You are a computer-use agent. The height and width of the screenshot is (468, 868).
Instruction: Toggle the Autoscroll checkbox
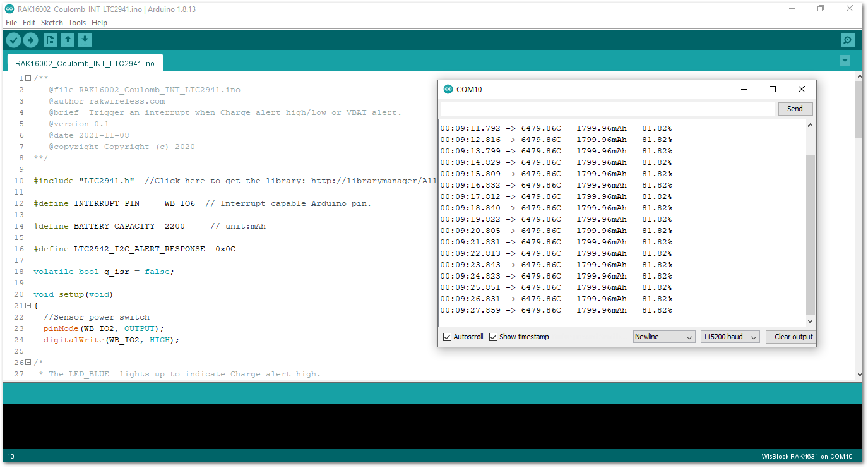point(448,337)
